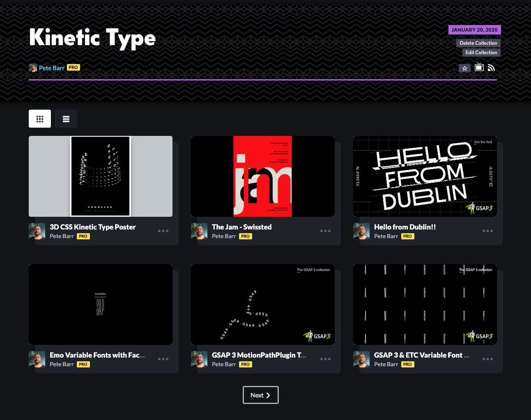Click GSAP 3 collection link in MotionPathPlugin preview
The height and width of the screenshot is (420, 531).
(x=313, y=270)
